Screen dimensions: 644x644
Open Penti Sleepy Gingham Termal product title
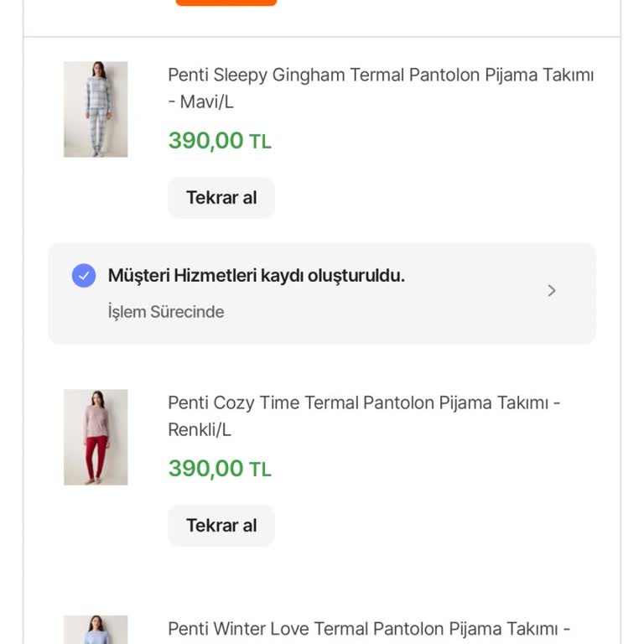(x=380, y=75)
